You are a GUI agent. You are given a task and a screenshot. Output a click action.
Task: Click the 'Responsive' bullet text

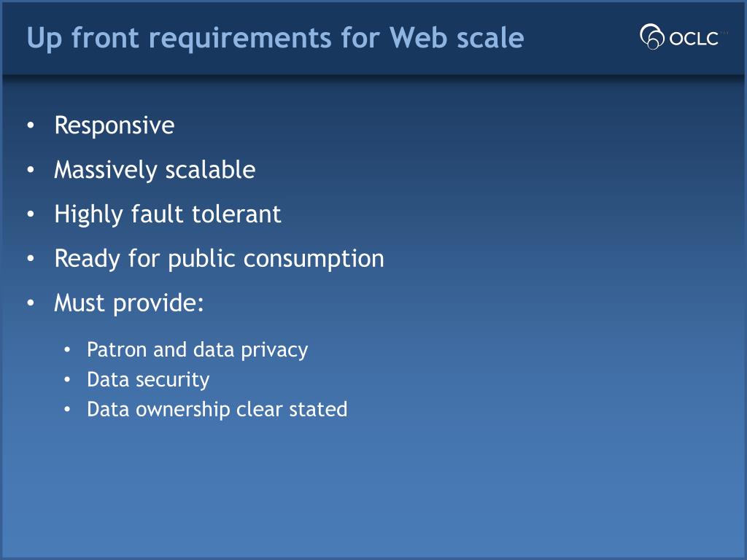(115, 125)
